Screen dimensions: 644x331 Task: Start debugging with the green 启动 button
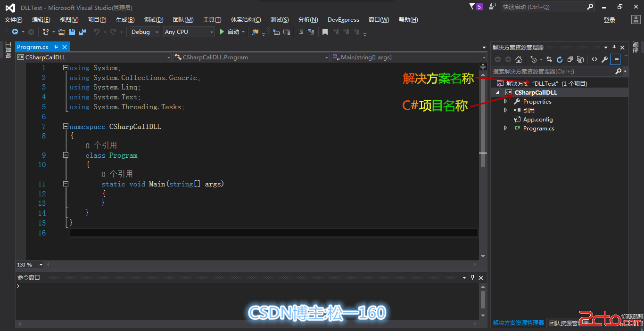(230, 32)
